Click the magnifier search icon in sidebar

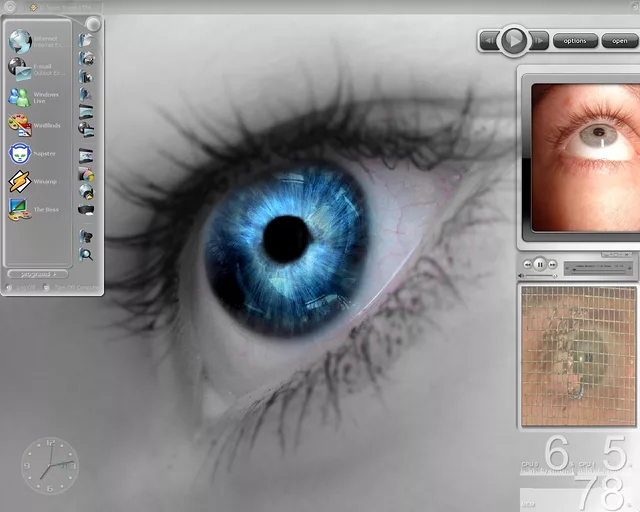[86, 255]
